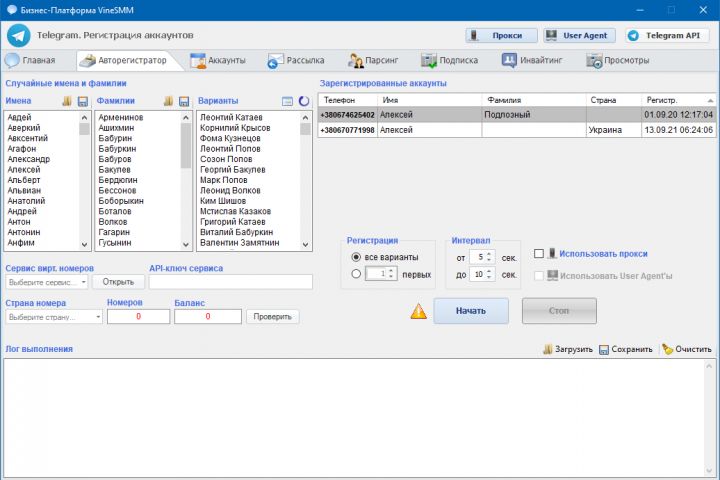
Task: Open the Инвайтинг tab
Action: (x=532, y=60)
